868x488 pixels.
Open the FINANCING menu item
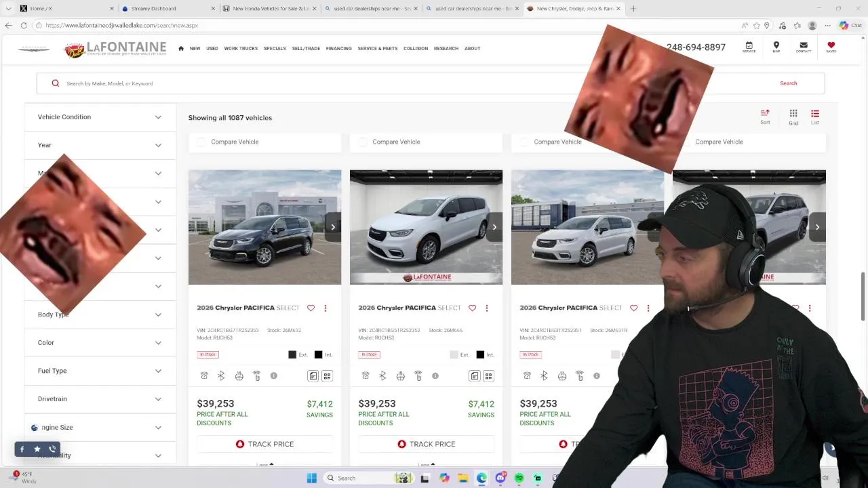pos(338,48)
